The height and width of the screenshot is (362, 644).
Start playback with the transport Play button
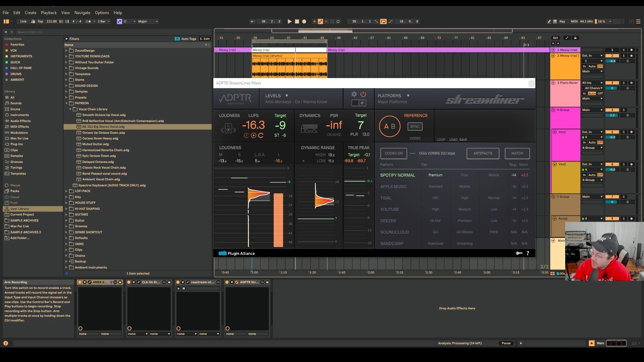tap(289, 21)
